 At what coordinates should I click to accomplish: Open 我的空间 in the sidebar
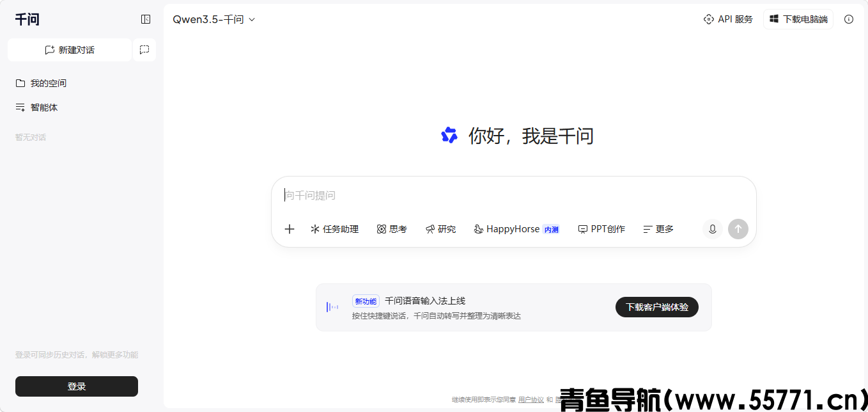click(x=82, y=83)
